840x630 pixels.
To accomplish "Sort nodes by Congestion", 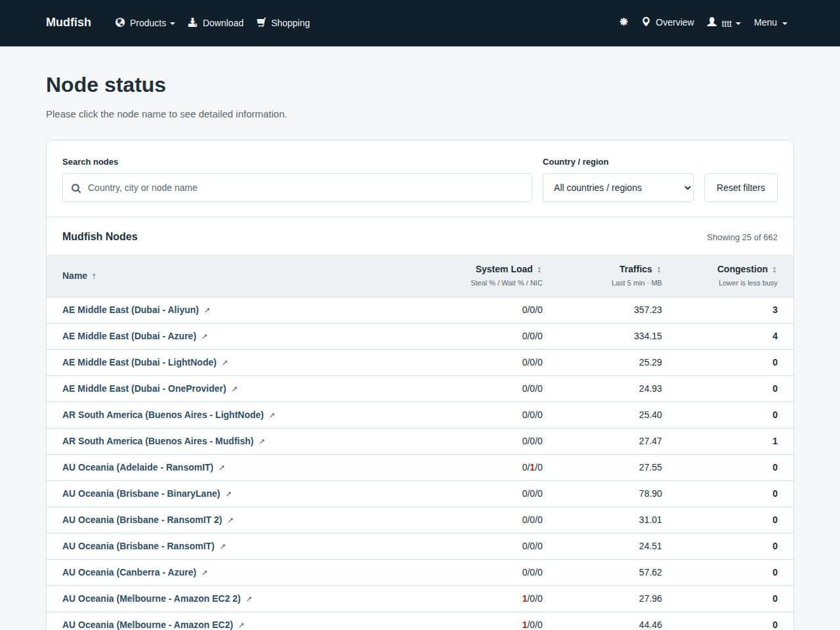I will (747, 269).
